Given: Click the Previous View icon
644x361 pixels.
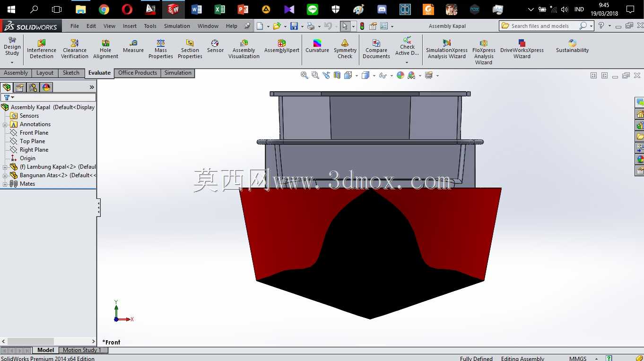Looking at the screenshot, I should (326, 75).
